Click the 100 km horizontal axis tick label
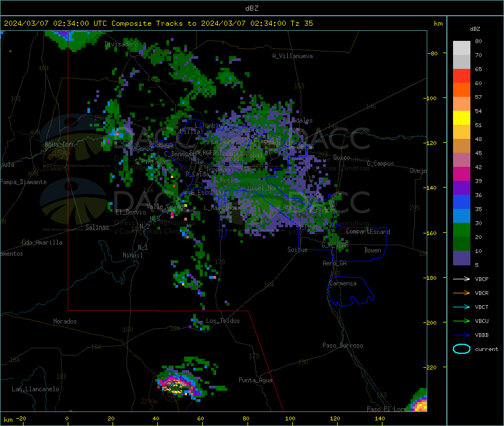This screenshot has width=504, height=426. (x=290, y=418)
